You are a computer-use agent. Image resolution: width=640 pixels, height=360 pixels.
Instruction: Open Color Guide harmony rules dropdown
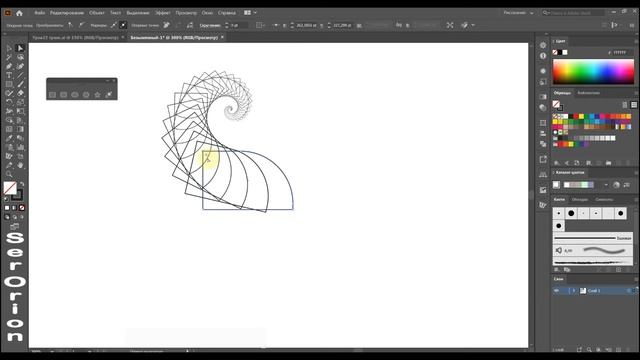pyautogui.click(x=606, y=185)
